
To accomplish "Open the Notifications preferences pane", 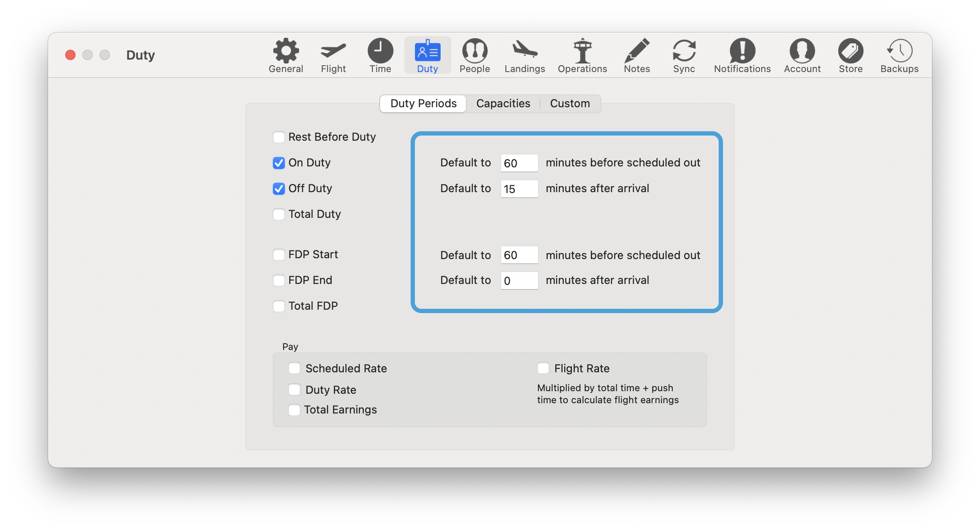I will [742, 56].
